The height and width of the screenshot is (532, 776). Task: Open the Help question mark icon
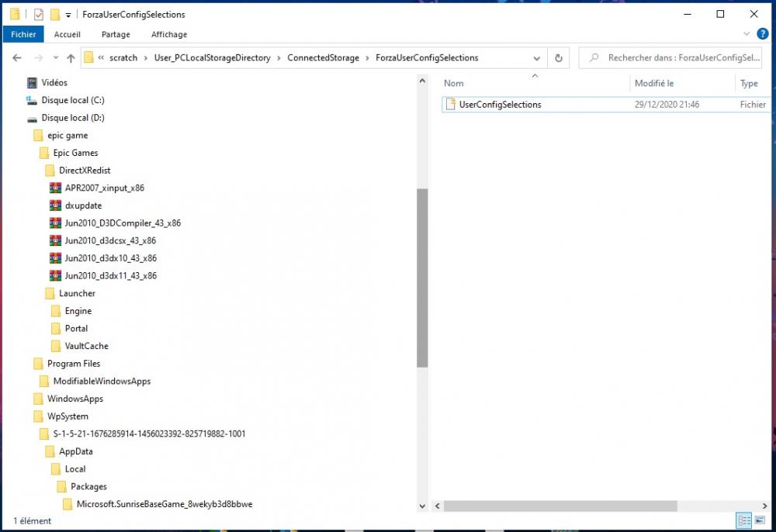[x=761, y=34]
